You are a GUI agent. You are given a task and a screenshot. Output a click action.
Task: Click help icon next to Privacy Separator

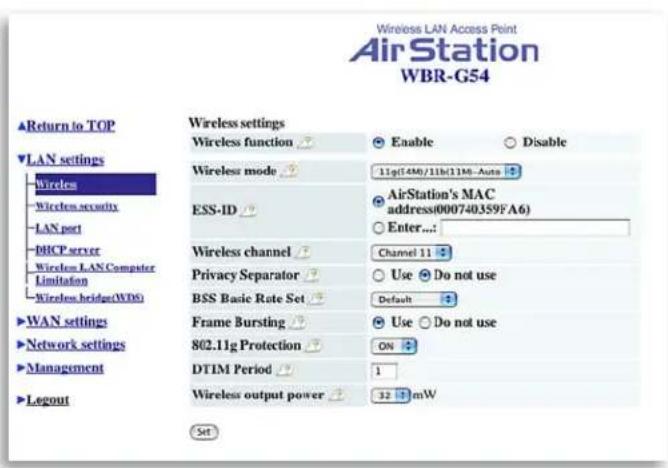[x=311, y=275]
